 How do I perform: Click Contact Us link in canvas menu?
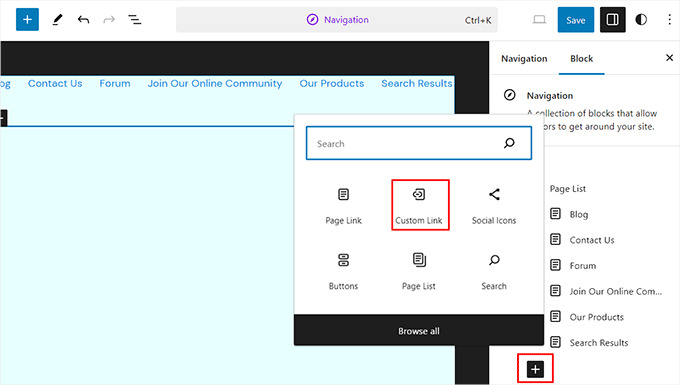tap(55, 83)
